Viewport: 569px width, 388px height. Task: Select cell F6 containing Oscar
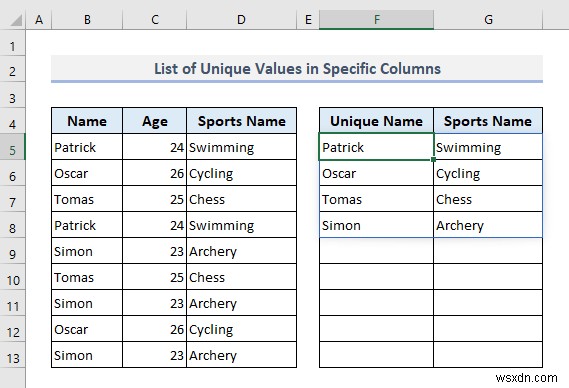[x=377, y=173]
